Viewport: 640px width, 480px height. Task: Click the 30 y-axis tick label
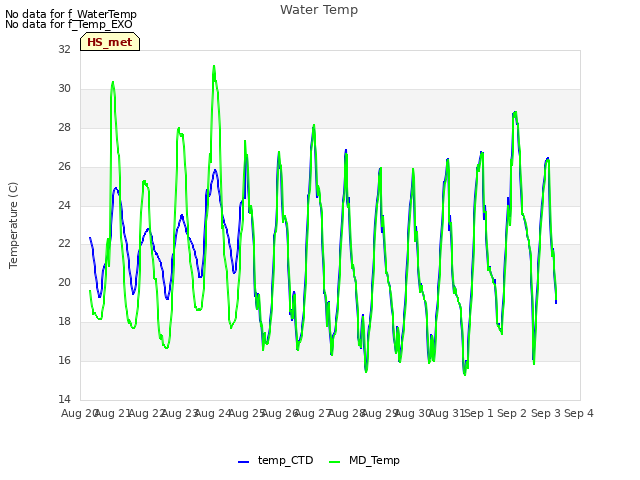(x=64, y=89)
